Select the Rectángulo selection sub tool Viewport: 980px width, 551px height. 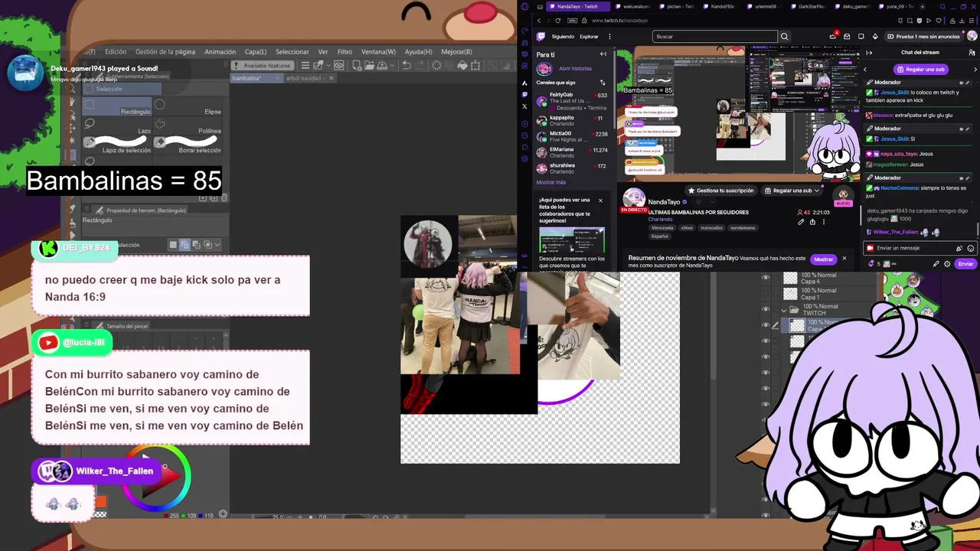click(x=118, y=107)
